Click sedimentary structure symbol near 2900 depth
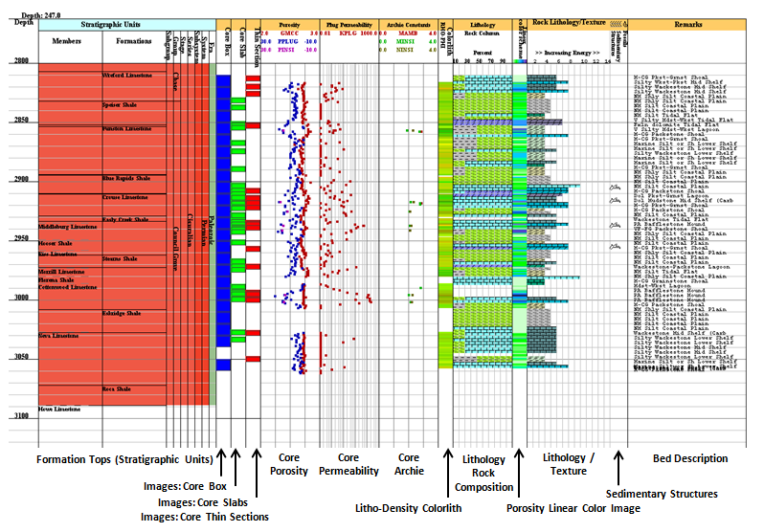Viewport: 764px width, 532px height. (615, 188)
